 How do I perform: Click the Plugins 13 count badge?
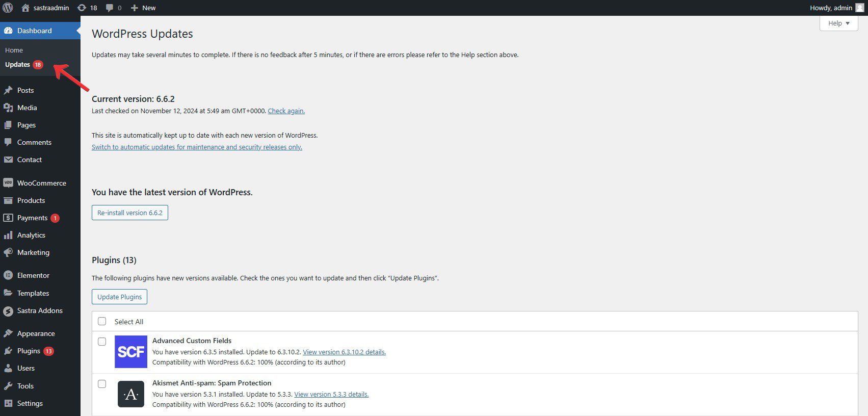pyautogui.click(x=48, y=351)
